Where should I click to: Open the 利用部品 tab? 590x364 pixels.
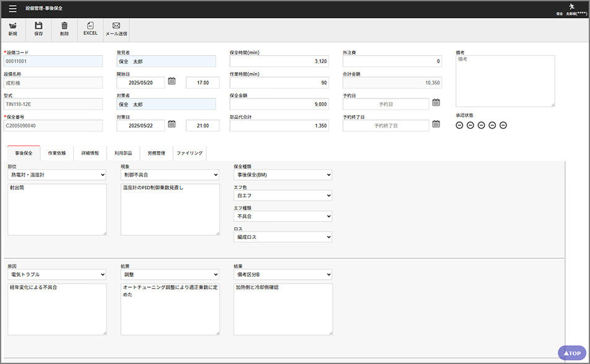pyautogui.click(x=123, y=153)
